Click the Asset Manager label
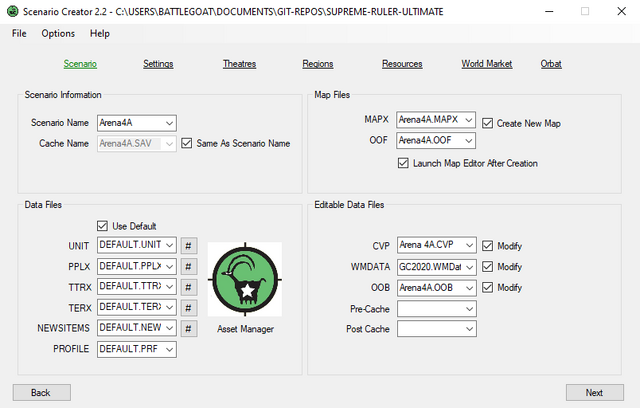The image size is (640, 408). (245, 329)
